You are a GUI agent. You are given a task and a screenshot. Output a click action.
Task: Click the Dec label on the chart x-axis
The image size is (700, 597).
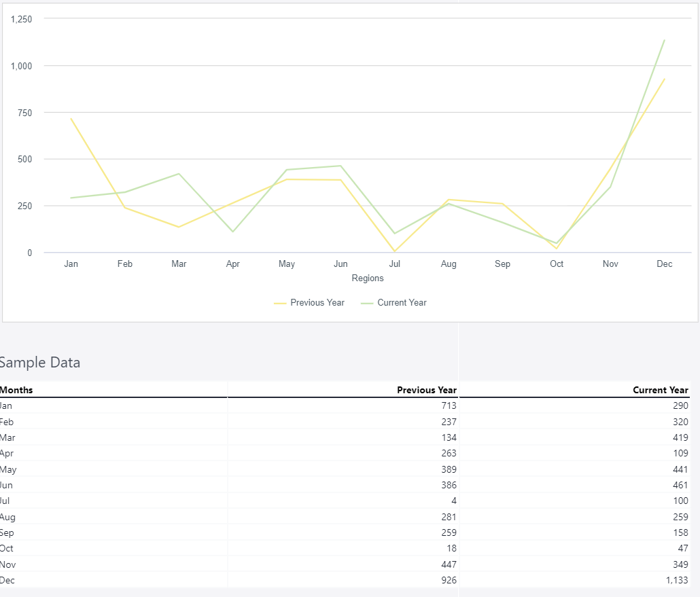tap(664, 264)
